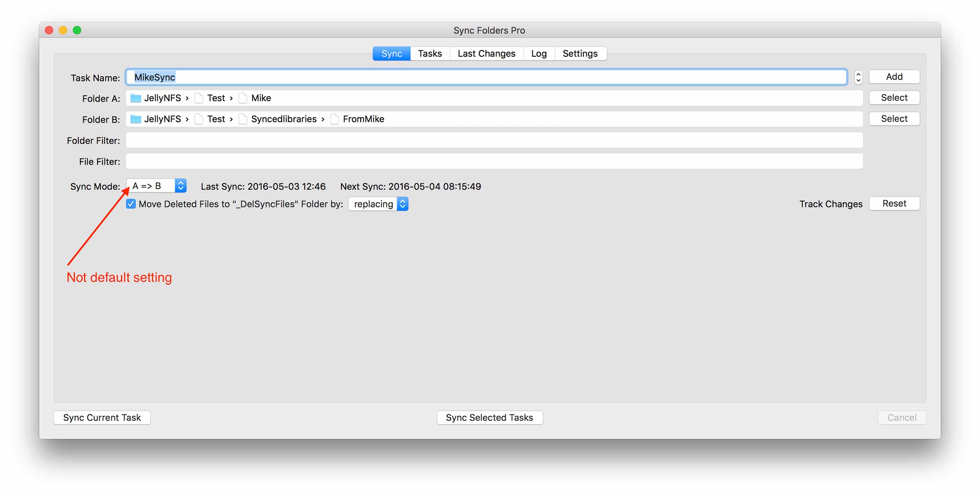Click the yellow minimize window button
The height and width of the screenshot is (495, 980).
[x=63, y=30]
